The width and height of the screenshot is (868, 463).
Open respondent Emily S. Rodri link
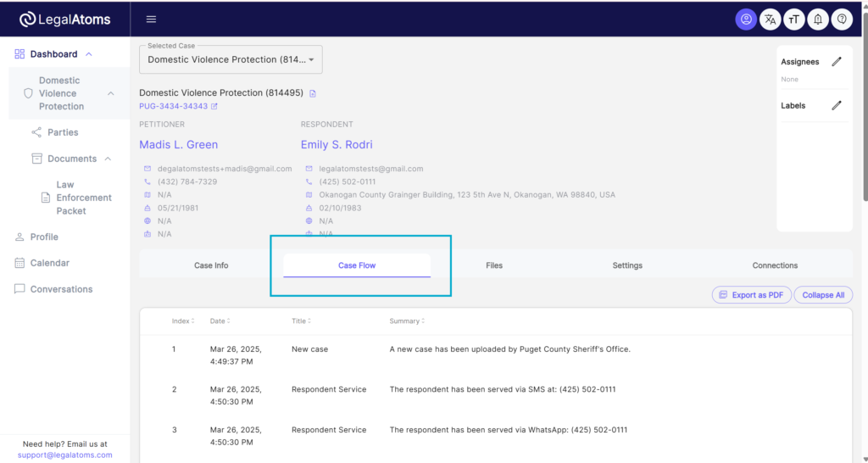[x=337, y=144]
